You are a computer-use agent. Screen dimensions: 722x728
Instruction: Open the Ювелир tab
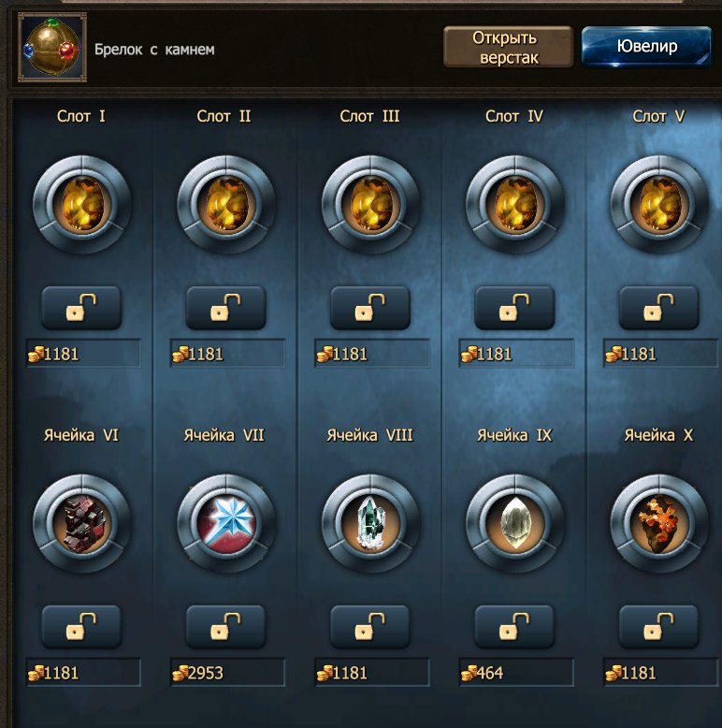646,47
